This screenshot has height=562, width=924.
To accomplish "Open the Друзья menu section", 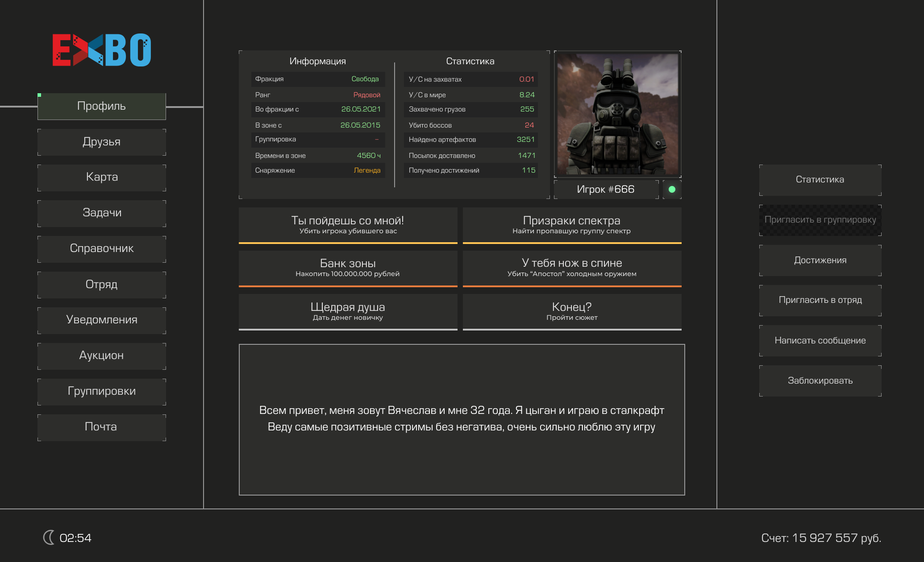I will coord(102,142).
